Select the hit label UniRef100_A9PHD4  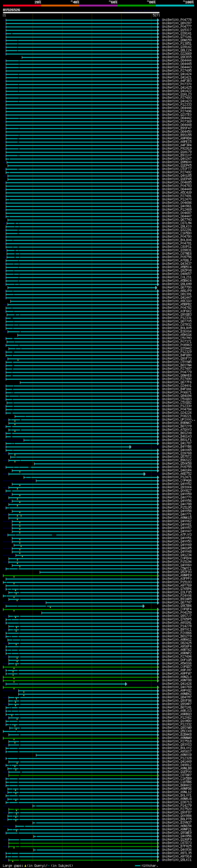coord(177,139)
